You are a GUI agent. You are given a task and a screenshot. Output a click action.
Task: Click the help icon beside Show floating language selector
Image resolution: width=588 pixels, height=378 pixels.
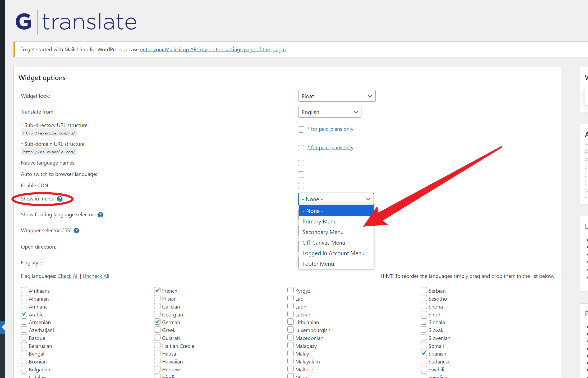tap(100, 215)
